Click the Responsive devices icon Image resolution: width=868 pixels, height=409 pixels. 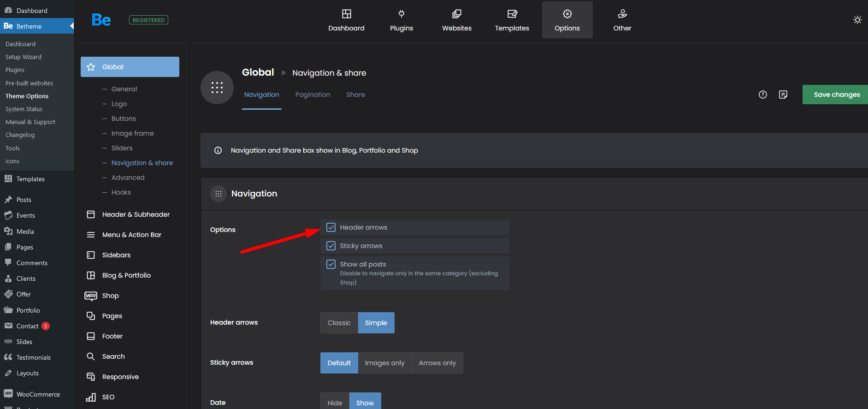pyautogui.click(x=91, y=377)
